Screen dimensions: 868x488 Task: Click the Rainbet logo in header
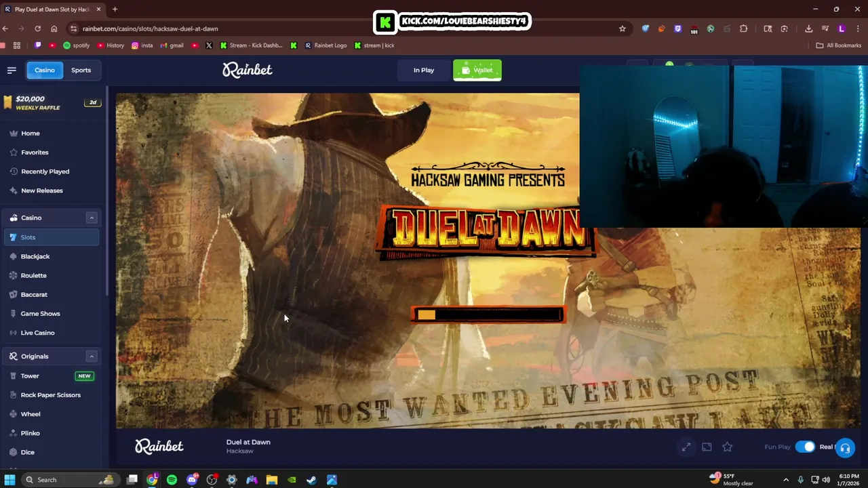coord(248,70)
